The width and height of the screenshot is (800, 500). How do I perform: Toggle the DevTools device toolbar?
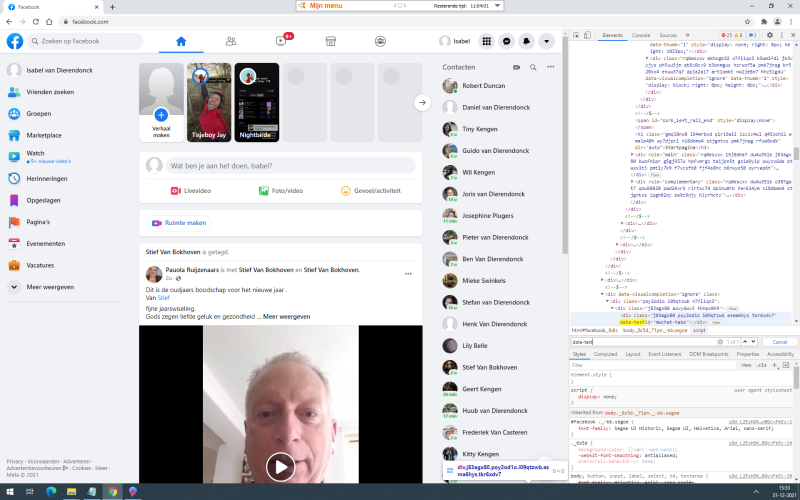pyautogui.click(x=588, y=35)
